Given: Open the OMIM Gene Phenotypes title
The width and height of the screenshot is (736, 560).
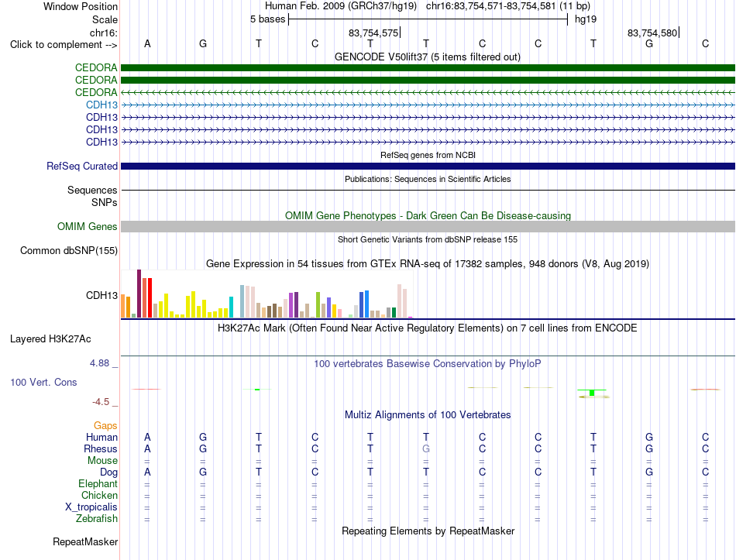Looking at the screenshot, I should (428, 216).
